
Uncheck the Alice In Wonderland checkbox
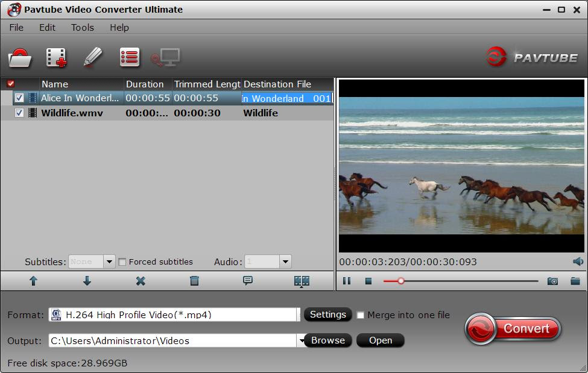click(x=19, y=98)
